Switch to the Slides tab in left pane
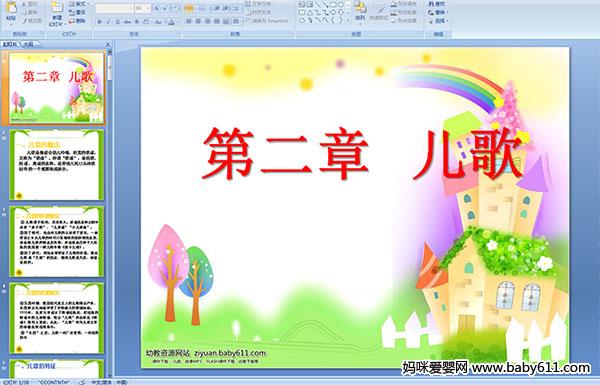 click(10, 44)
